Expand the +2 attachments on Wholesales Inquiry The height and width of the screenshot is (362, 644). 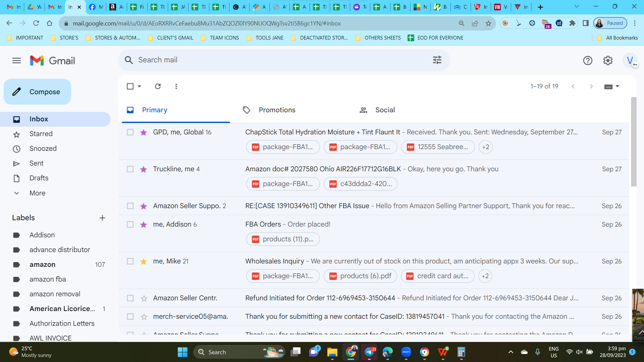pos(485,276)
